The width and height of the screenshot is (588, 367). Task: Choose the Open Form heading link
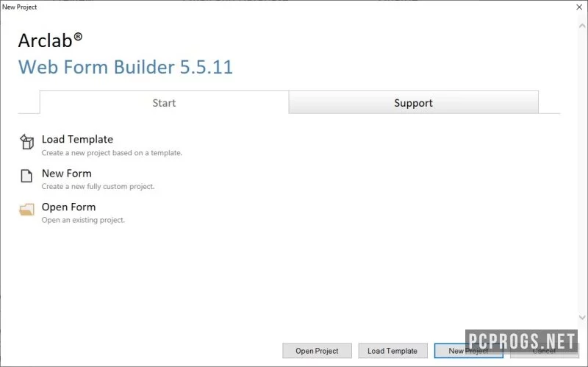pyautogui.click(x=68, y=207)
